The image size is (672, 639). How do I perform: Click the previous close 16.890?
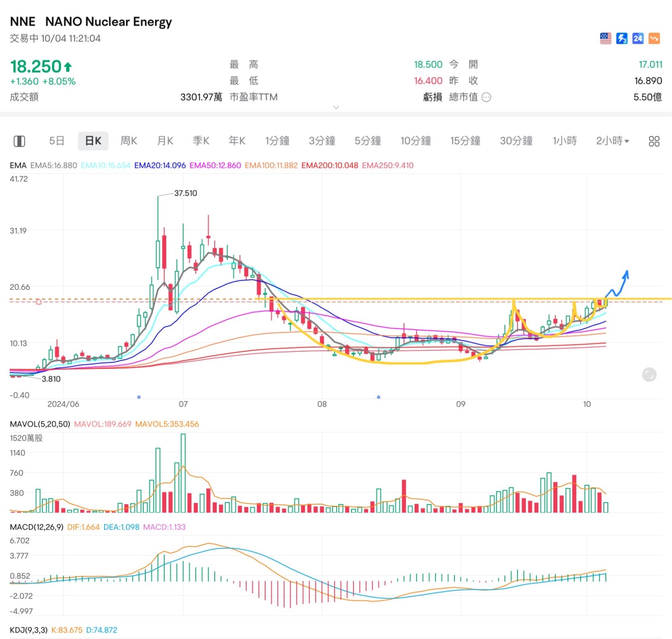tap(648, 81)
